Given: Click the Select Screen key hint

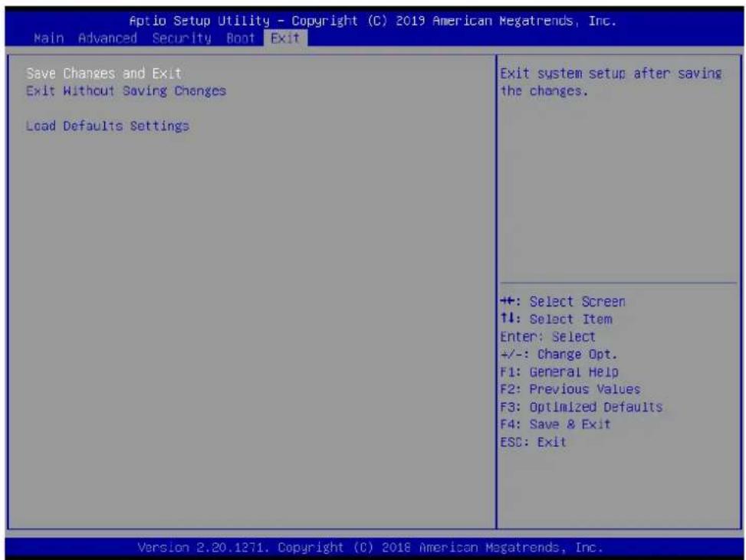Looking at the screenshot, I should [x=563, y=301].
